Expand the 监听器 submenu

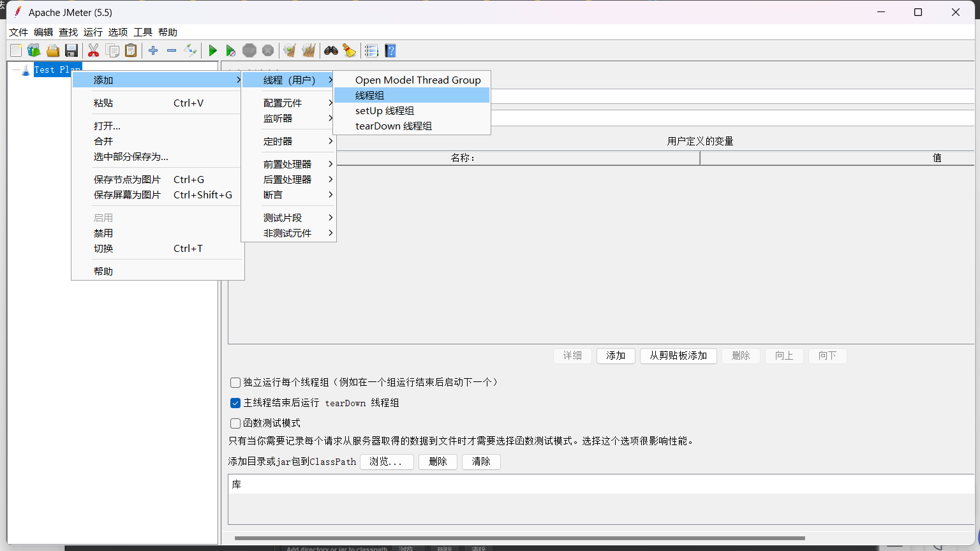[289, 118]
